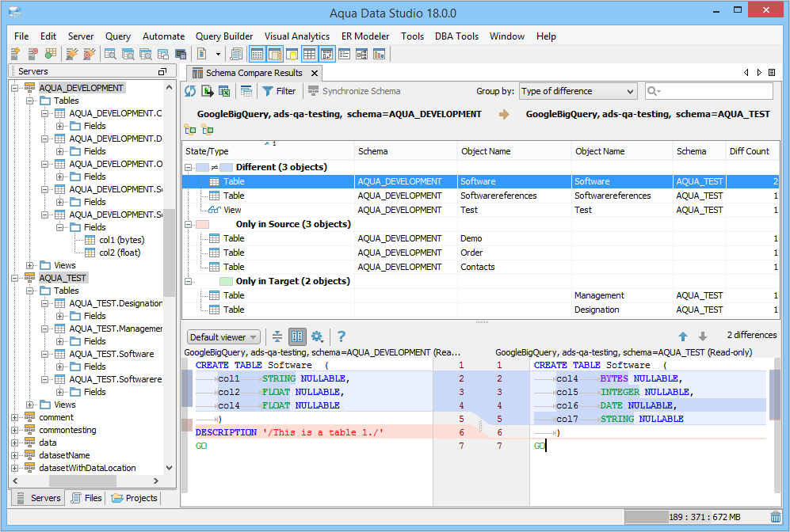Go to previous difference with up arrow
Screen dimensions: 790x532
(683, 336)
